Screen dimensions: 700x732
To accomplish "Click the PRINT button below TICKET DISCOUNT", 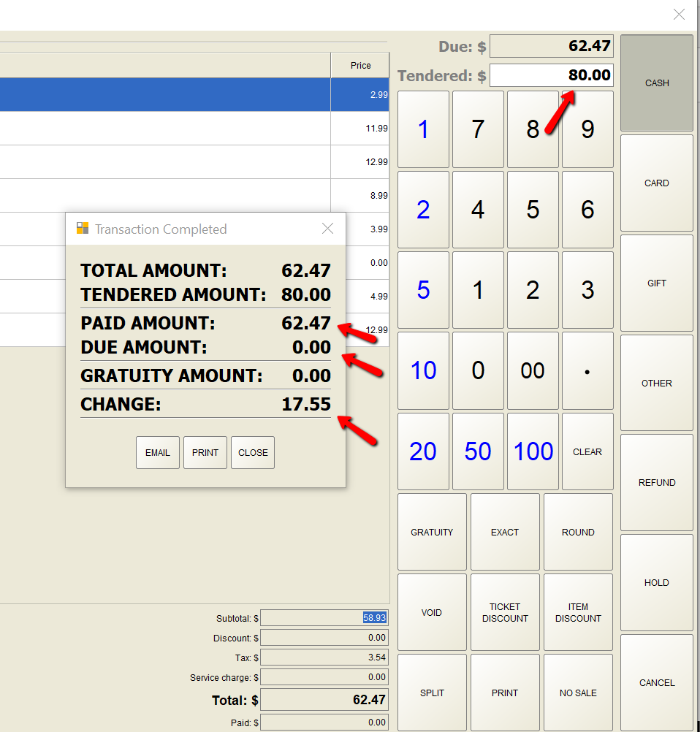I will click(505, 693).
